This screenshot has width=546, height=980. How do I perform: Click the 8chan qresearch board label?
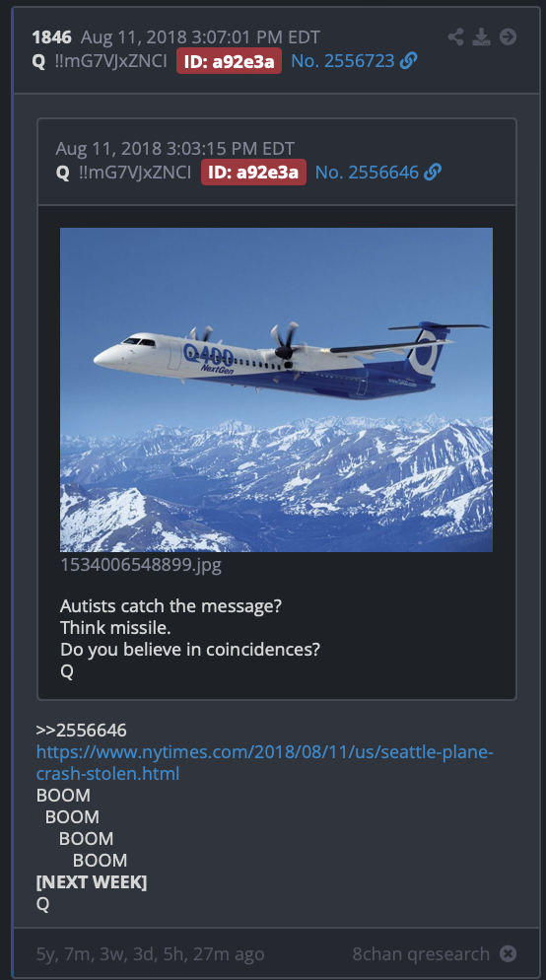pyautogui.click(x=421, y=953)
